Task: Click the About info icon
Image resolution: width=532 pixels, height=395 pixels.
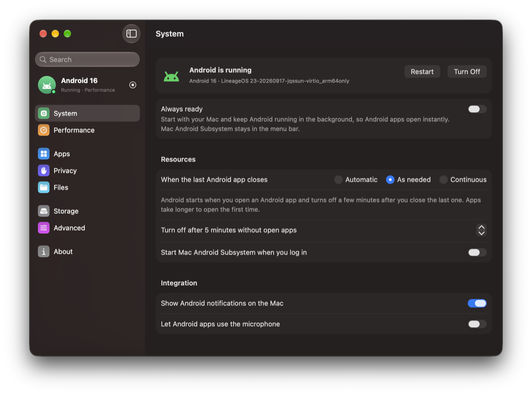Action: click(x=43, y=251)
